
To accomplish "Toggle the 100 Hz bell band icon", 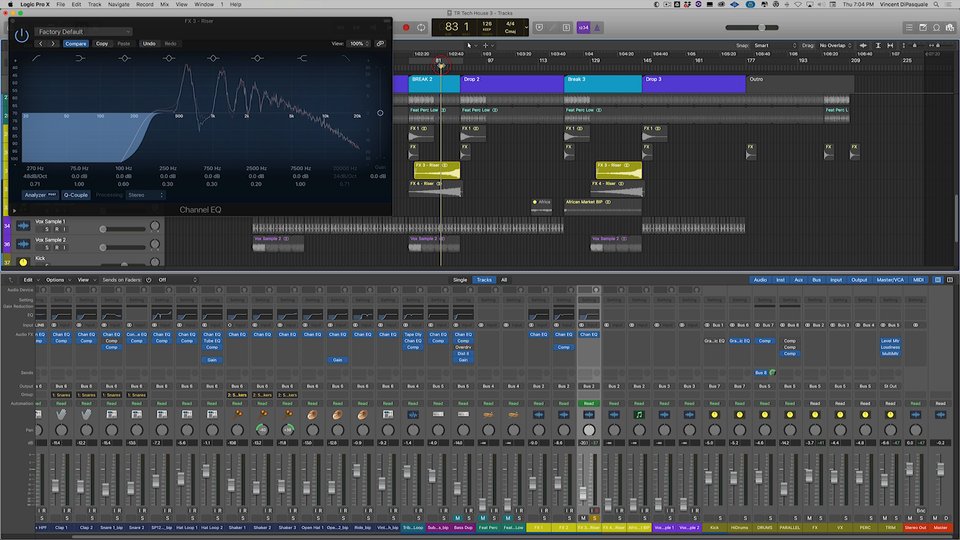I will [x=124, y=58].
